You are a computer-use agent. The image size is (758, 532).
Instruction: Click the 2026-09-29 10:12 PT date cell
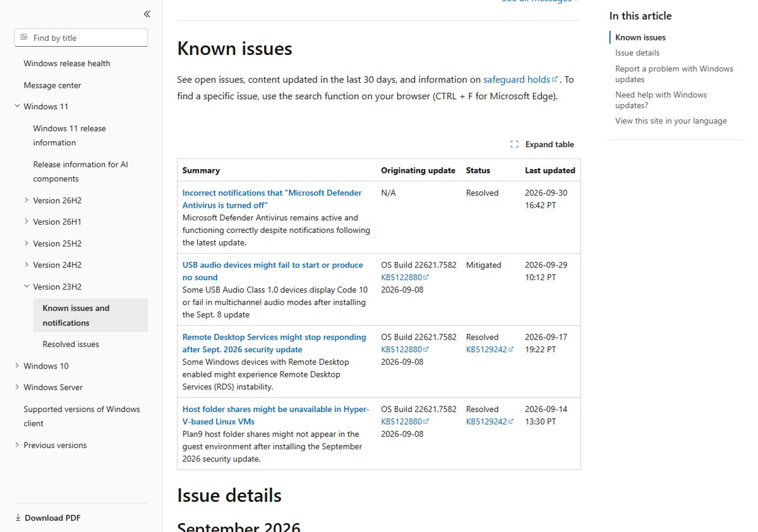coord(546,271)
